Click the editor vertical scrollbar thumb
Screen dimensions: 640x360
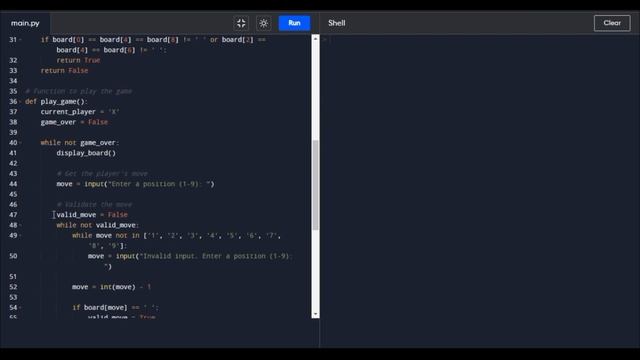pyautogui.click(x=315, y=185)
